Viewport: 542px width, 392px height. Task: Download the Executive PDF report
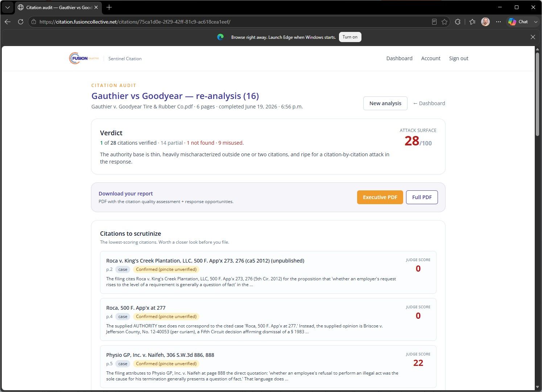point(380,197)
